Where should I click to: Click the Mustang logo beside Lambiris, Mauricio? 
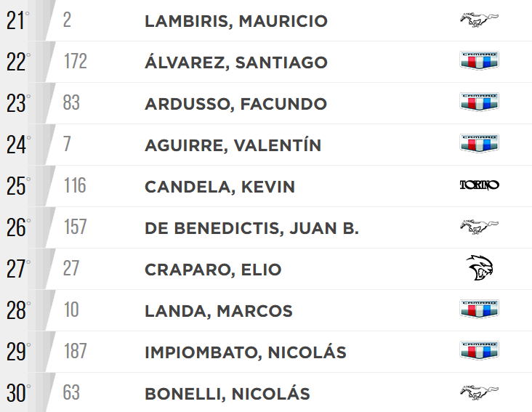click(479, 20)
